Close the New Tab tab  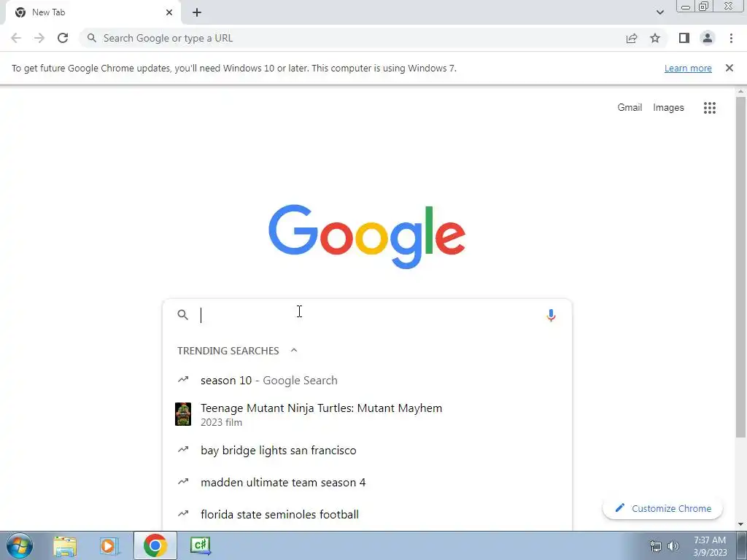[169, 12]
